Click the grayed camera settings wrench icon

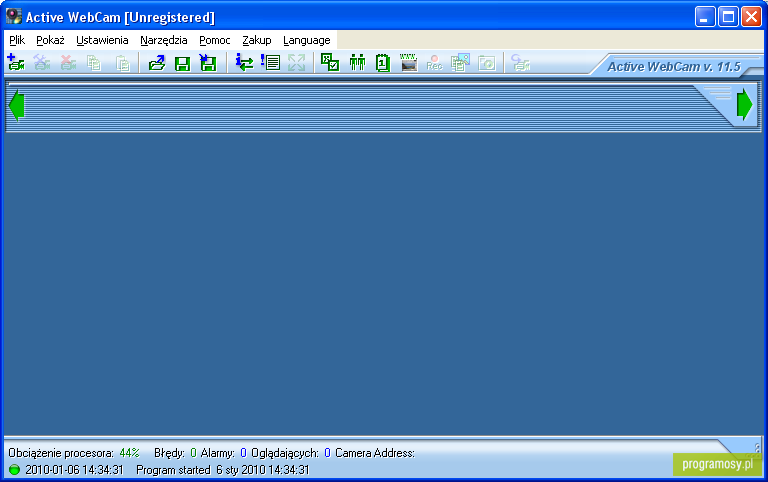pyautogui.click(x=42, y=63)
